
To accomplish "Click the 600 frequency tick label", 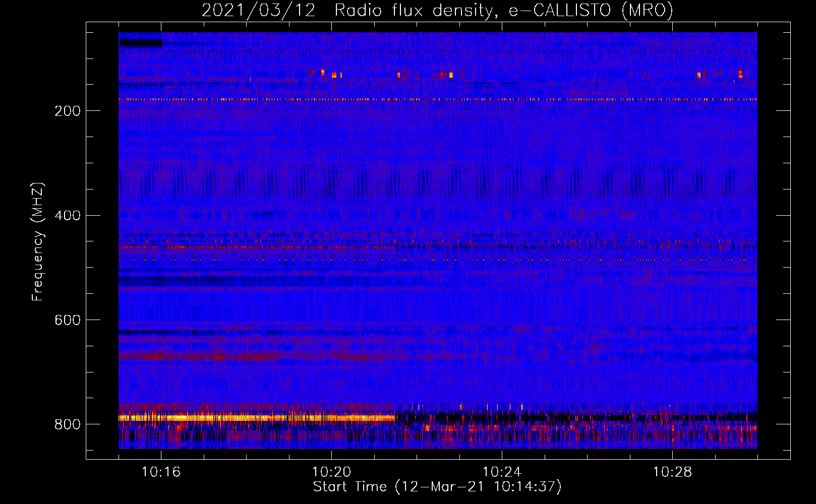I will [x=68, y=321].
